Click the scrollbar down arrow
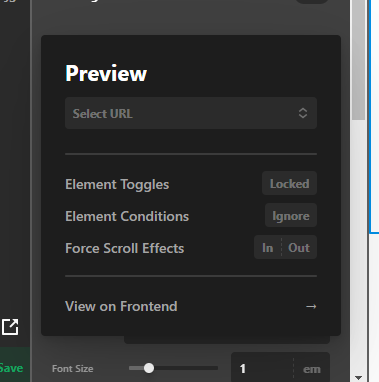Image resolution: width=379 pixels, height=382 pixels. [x=359, y=378]
